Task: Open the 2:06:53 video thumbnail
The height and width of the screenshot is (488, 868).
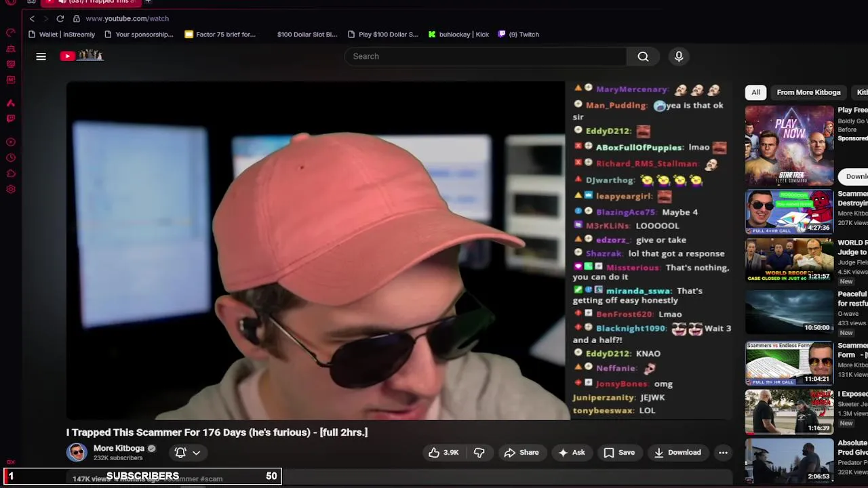Action: click(x=789, y=461)
